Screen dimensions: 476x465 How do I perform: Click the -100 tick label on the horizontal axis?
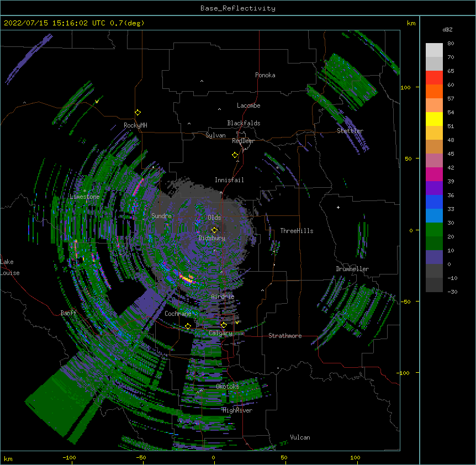pyautogui.click(x=69, y=458)
